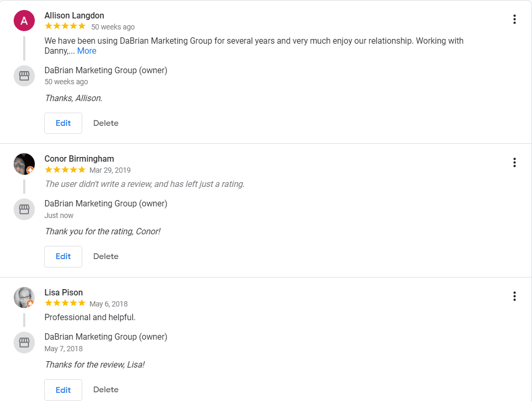Click storefront owner icon under Lisa's review

pos(24,343)
